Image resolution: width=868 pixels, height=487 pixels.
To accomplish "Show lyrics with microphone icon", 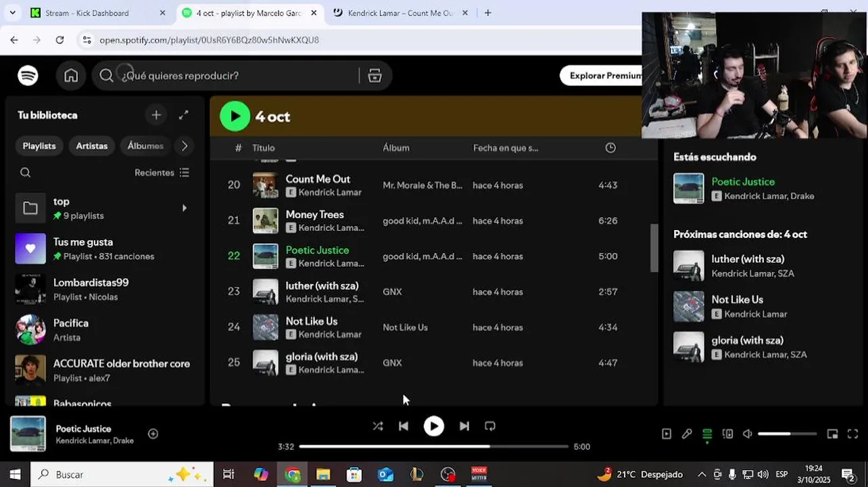I will click(x=687, y=434).
